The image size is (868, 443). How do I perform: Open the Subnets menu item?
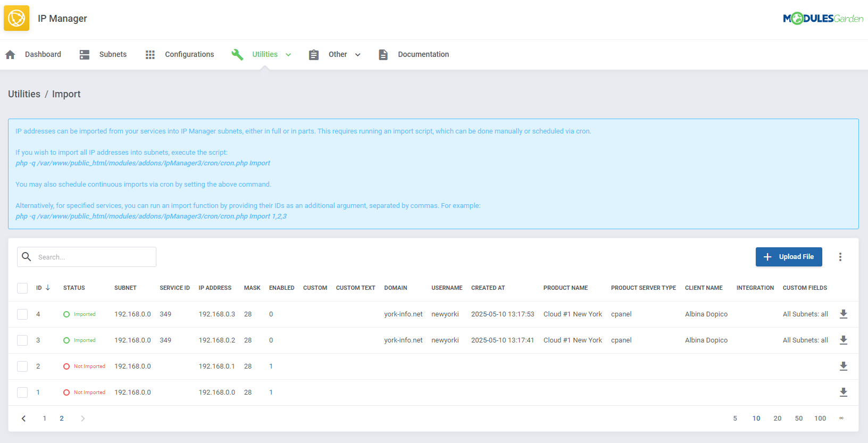(113, 54)
